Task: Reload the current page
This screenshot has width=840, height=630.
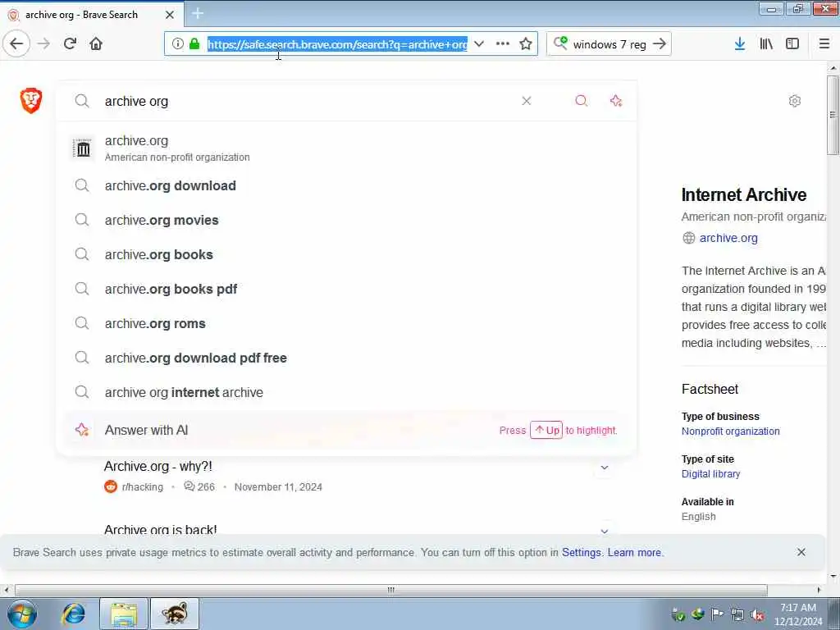Action: click(x=70, y=43)
